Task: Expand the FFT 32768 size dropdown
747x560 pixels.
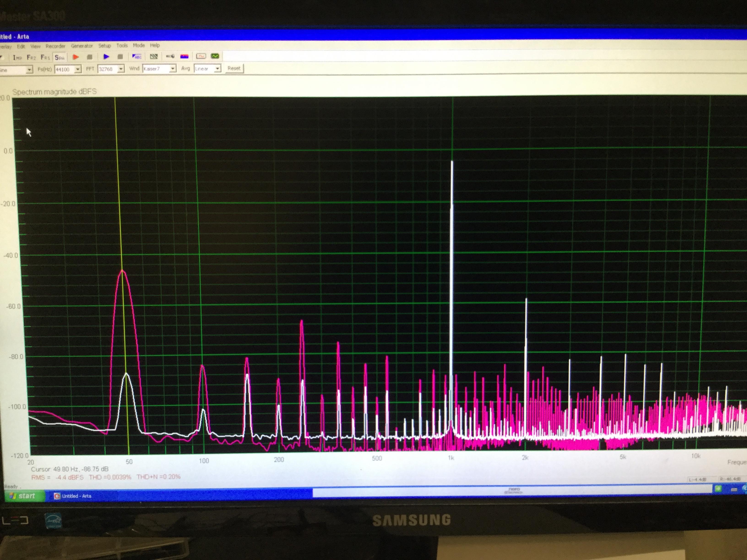Action: (121, 69)
